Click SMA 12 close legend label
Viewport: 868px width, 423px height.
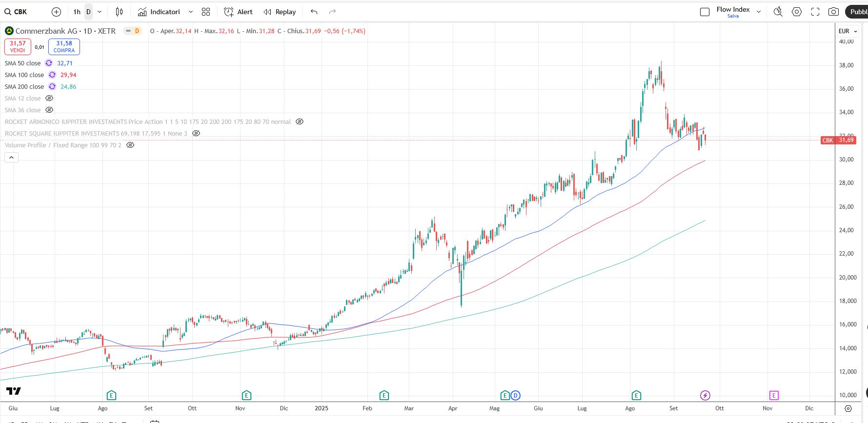(x=22, y=98)
